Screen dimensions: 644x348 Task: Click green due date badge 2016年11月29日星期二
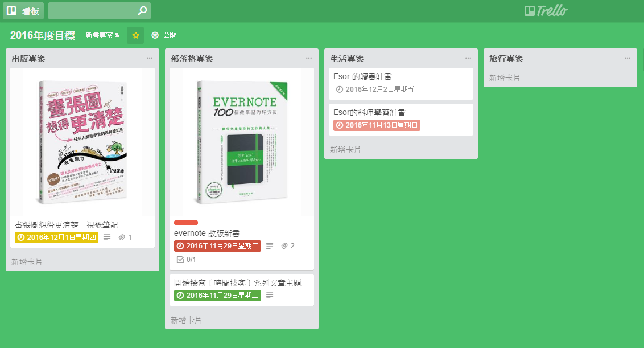(x=218, y=296)
